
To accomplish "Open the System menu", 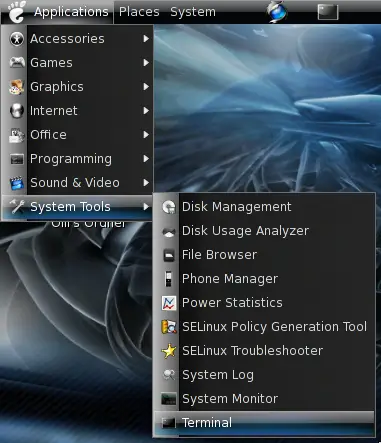I will point(193,12).
